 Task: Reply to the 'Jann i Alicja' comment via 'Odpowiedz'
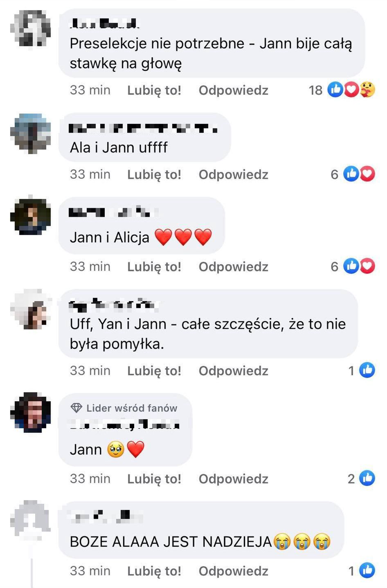(x=234, y=266)
